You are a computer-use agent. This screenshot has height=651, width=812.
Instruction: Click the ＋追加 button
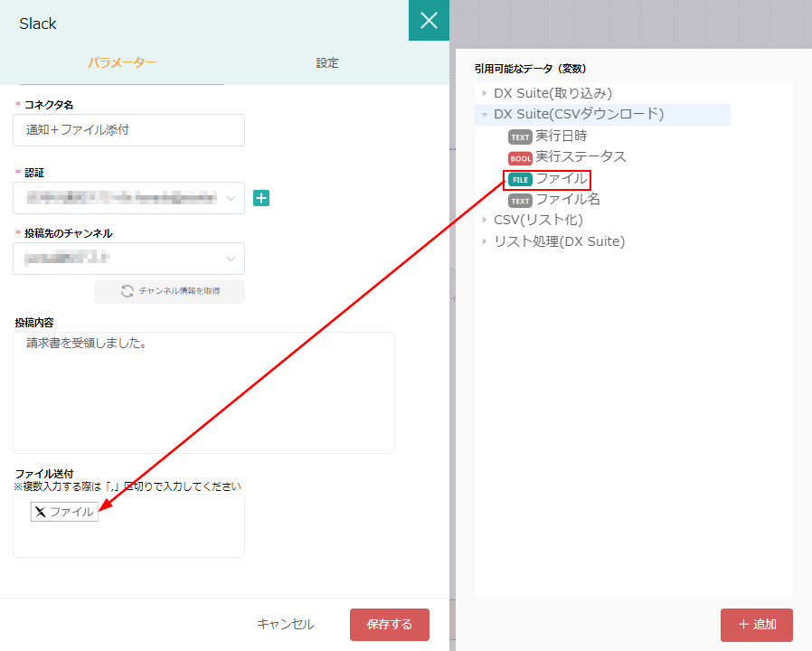(x=757, y=625)
